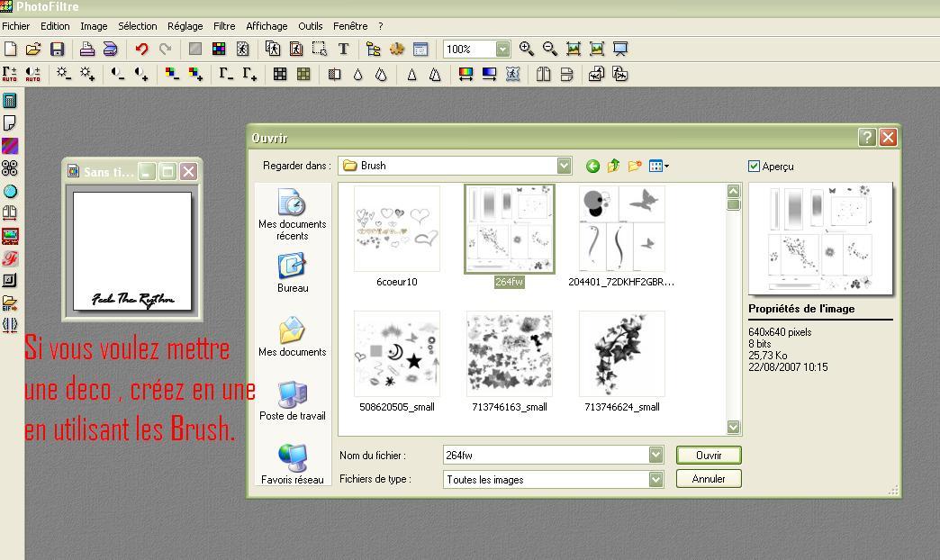Create a new folder in the Ouvrir dialog
The image size is (940, 560).
(634, 166)
